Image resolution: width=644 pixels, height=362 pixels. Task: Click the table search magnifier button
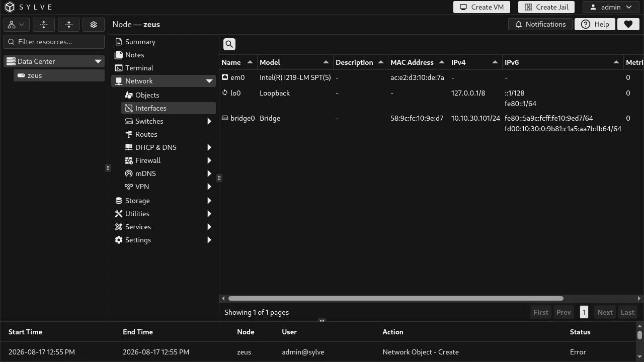[x=229, y=44]
